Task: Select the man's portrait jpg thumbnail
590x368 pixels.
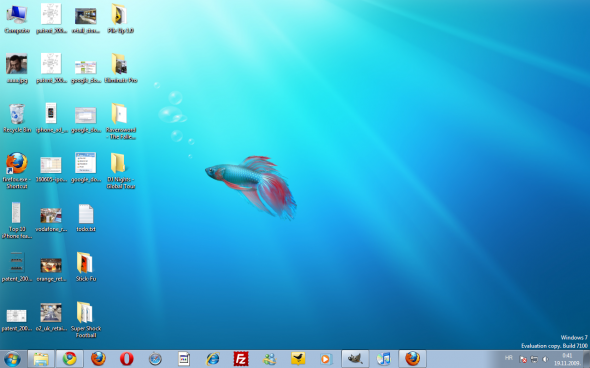Action: [x=17, y=68]
